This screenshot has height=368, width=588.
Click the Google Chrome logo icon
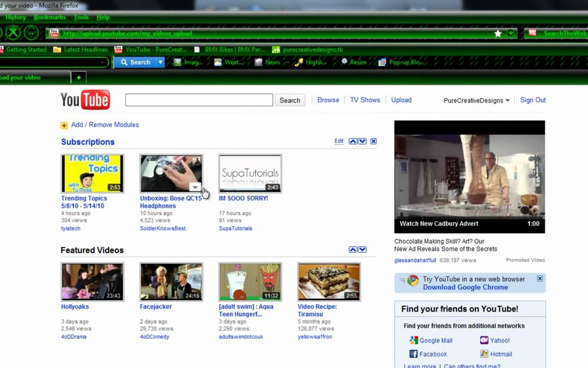(x=413, y=281)
